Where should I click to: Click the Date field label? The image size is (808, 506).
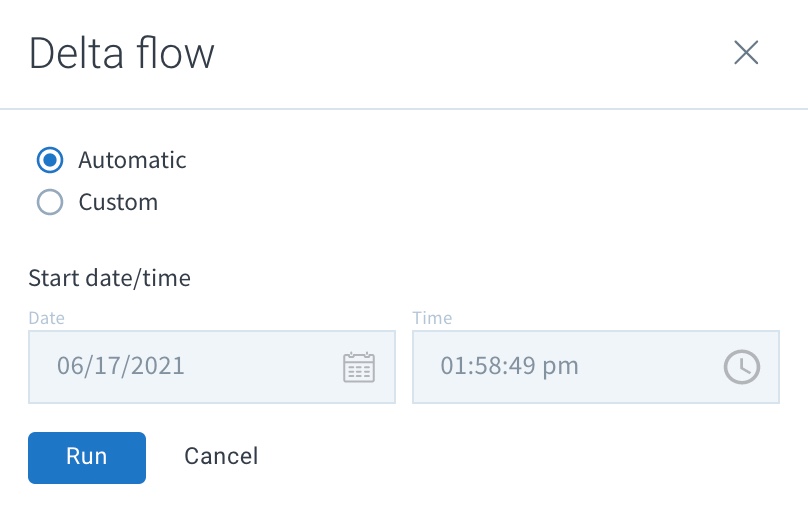click(46, 318)
